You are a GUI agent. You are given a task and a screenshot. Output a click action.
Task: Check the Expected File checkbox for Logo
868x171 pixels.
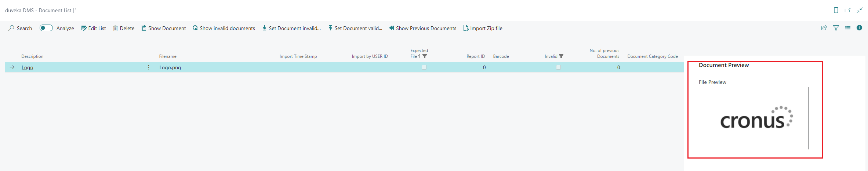pyautogui.click(x=424, y=67)
